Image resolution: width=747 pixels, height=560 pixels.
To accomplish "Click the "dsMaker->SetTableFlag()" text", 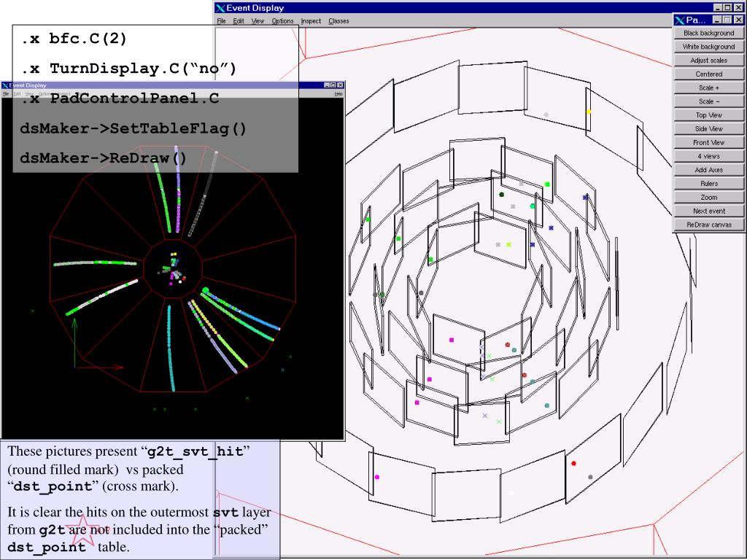I will click(133, 128).
